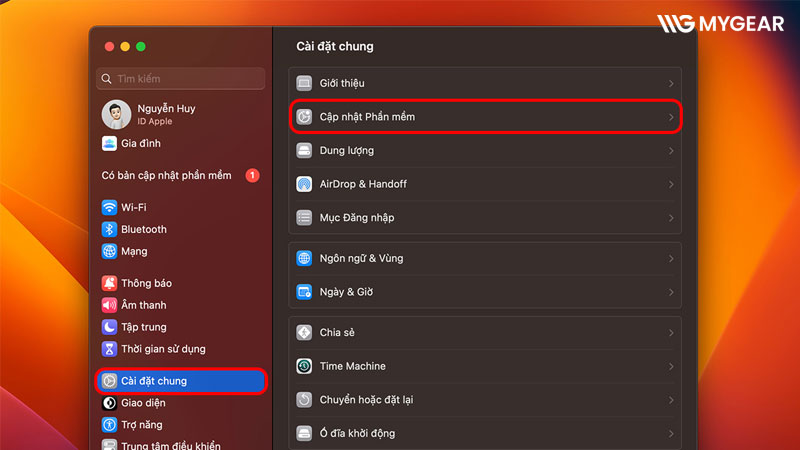Click the Tìm kiếm search field
Viewport: 800px width, 450px height.
pyautogui.click(x=181, y=78)
